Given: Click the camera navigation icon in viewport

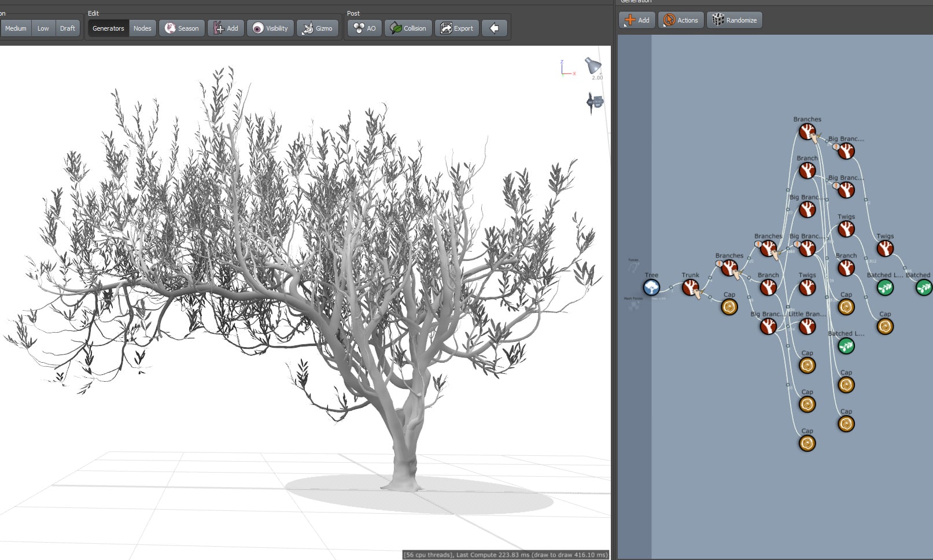Looking at the screenshot, I should point(595,103).
